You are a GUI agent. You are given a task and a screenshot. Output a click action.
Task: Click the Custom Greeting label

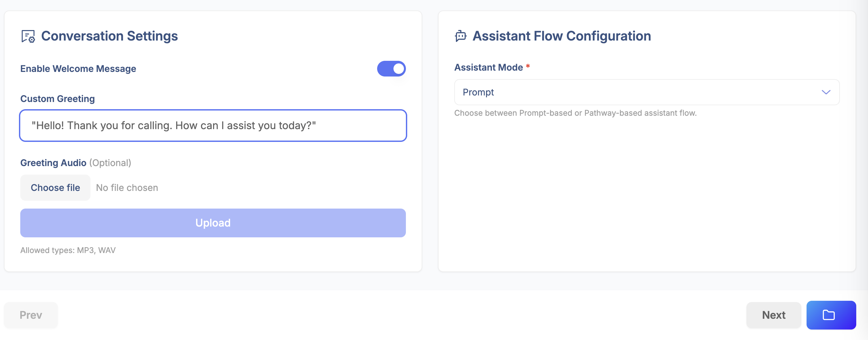point(58,99)
